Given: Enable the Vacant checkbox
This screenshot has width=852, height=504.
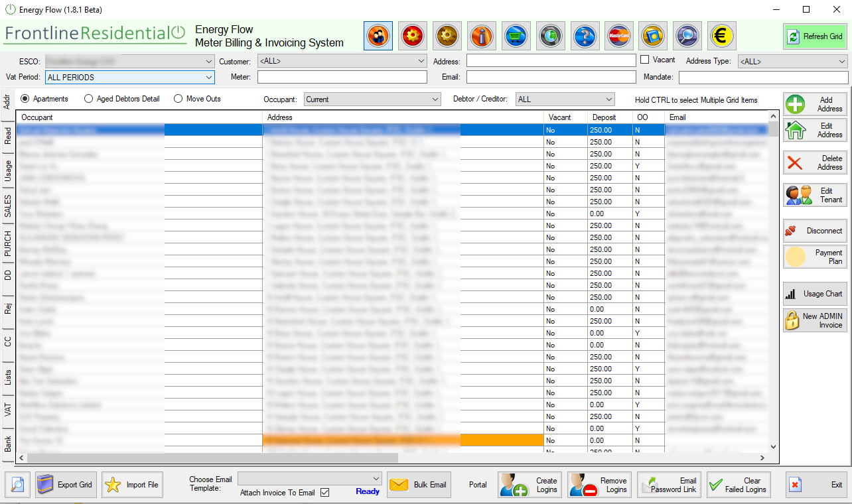Looking at the screenshot, I should [x=646, y=60].
